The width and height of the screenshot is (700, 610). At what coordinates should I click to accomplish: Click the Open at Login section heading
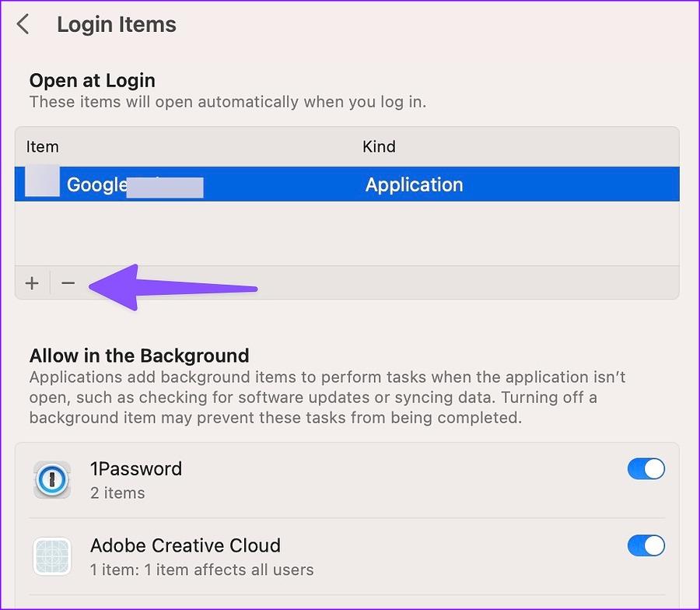(91, 80)
